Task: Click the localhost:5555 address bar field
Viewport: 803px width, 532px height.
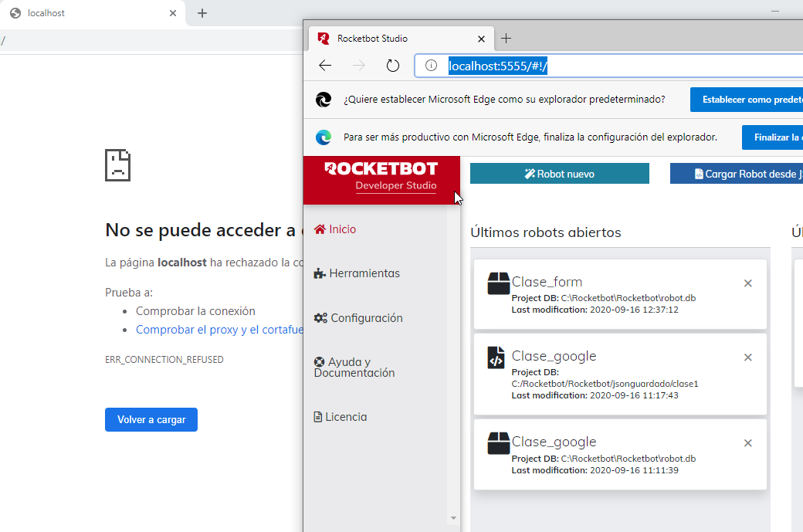Action: tap(618, 66)
